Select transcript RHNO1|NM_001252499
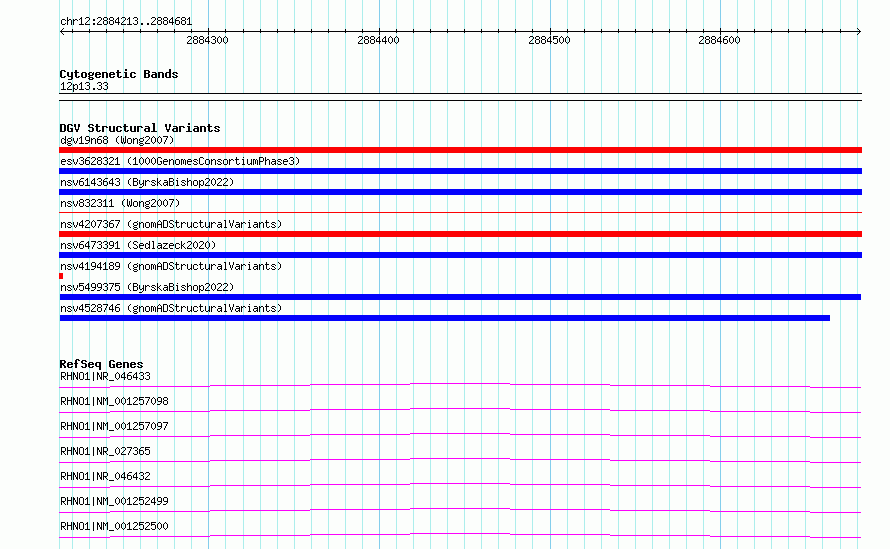Viewport: 890px width, 549px height. coord(114,501)
